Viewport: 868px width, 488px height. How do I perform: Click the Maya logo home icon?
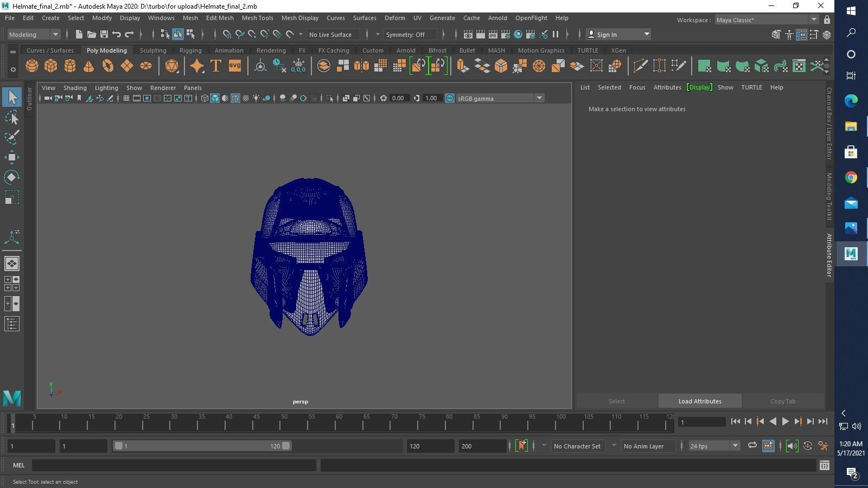coord(12,399)
